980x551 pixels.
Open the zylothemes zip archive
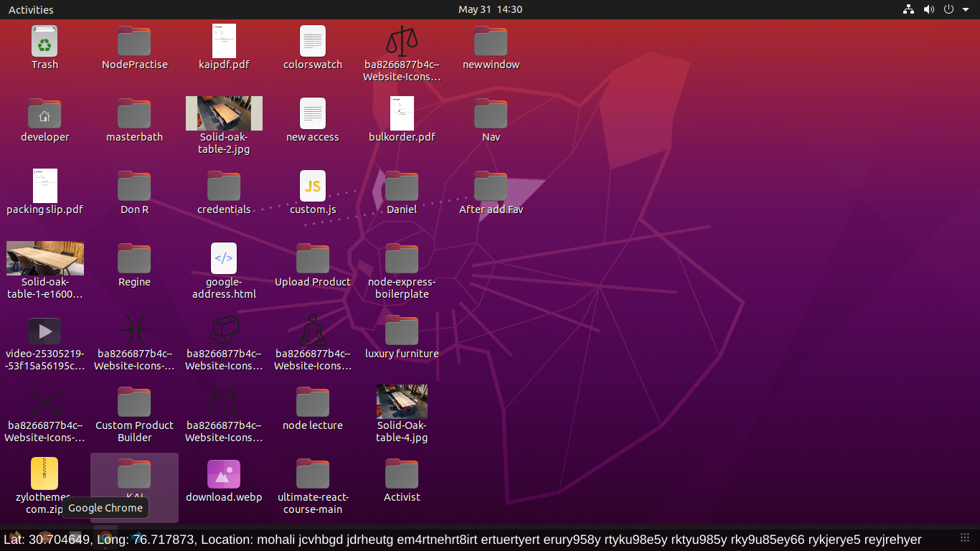(x=44, y=474)
